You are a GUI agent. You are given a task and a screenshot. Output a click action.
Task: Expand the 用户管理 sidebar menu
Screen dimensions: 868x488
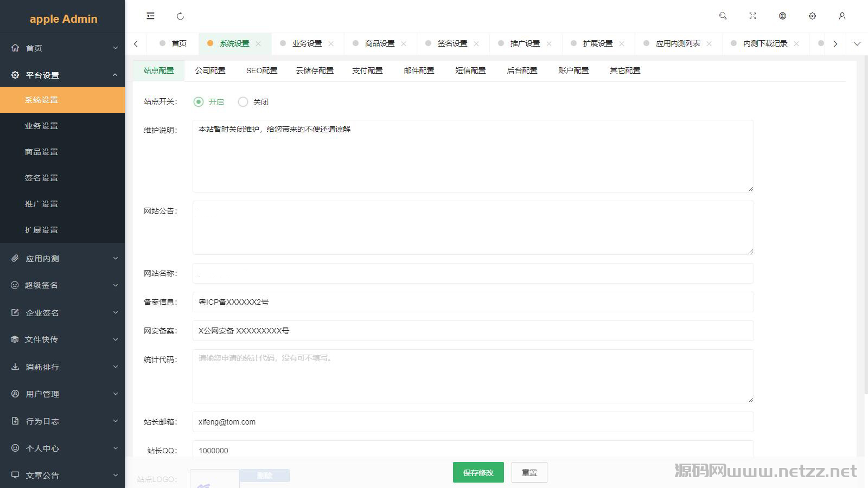[116, 394]
